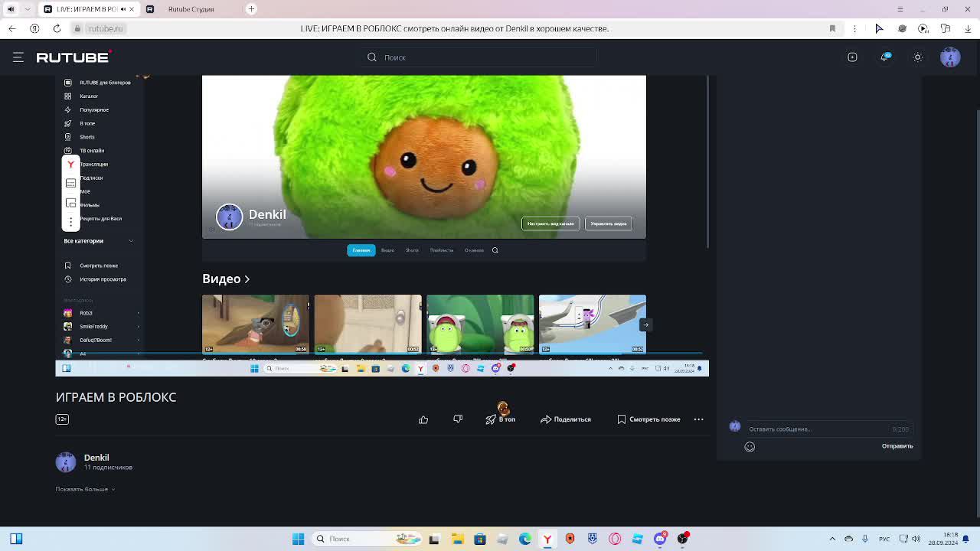Click the live stream video player
The height and width of the screenshot is (551, 980).
click(382, 226)
